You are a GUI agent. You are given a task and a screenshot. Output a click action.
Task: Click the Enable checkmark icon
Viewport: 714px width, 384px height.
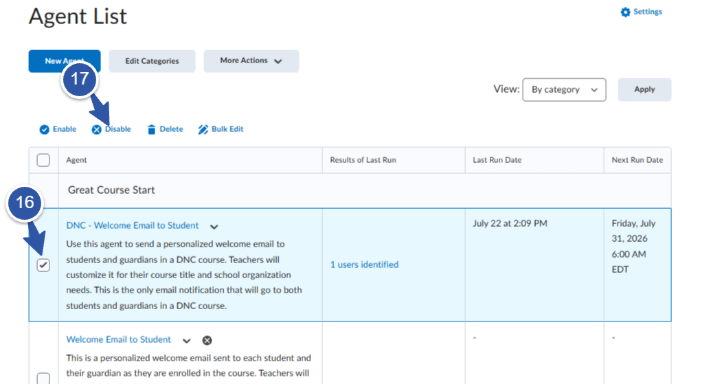point(44,130)
